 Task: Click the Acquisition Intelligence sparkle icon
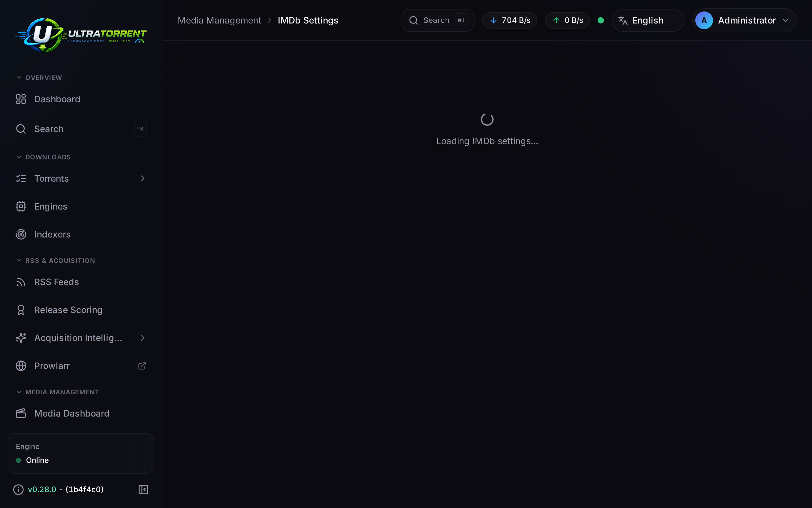coord(21,338)
